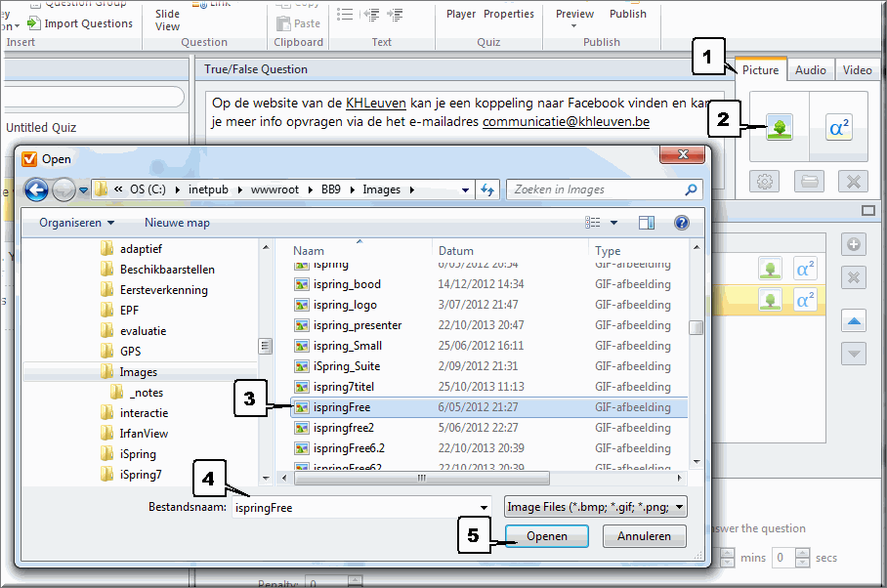The image size is (887, 588).
Task: Click the insert equation alpha icon beside picture
Action: (x=838, y=127)
